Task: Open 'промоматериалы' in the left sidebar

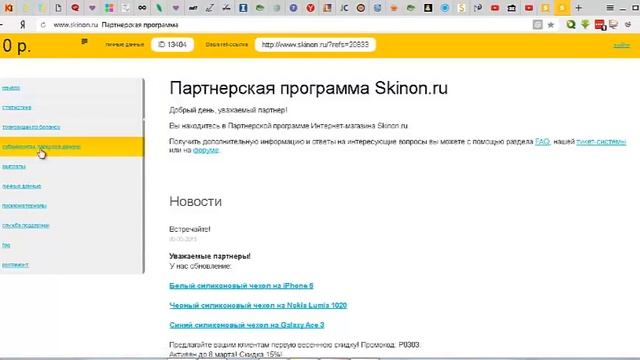Action: 24,205
